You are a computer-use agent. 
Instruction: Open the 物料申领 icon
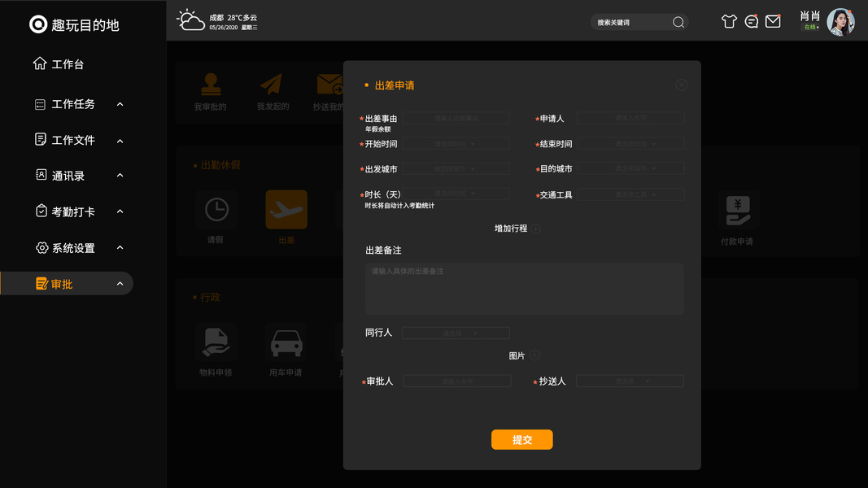click(216, 342)
